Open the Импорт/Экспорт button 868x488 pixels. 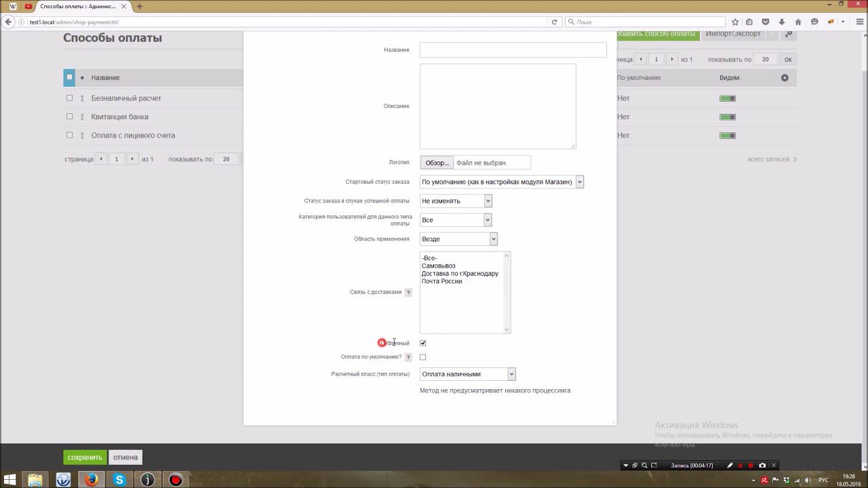click(732, 34)
